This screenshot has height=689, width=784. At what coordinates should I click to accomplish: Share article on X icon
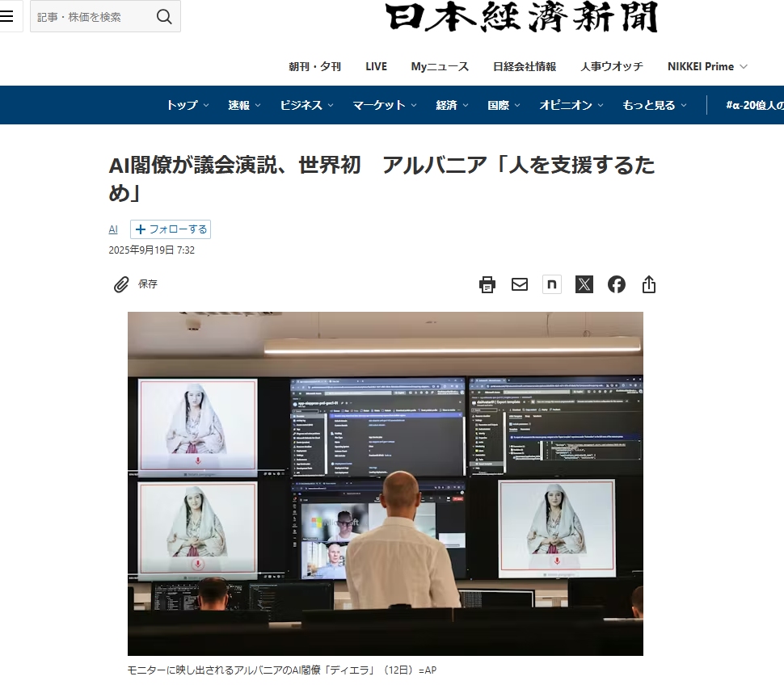pyautogui.click(x=584, y=284)
